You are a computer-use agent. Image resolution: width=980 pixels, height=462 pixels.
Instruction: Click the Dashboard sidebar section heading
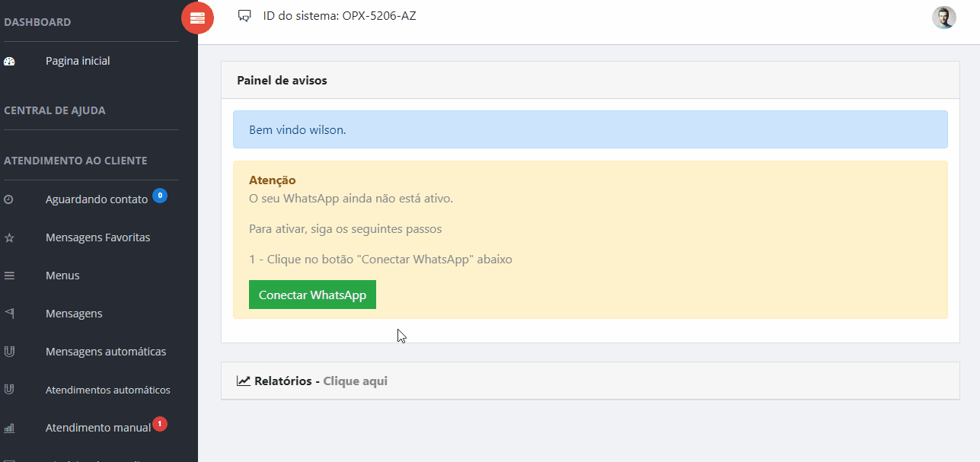(x=37, y=22)
